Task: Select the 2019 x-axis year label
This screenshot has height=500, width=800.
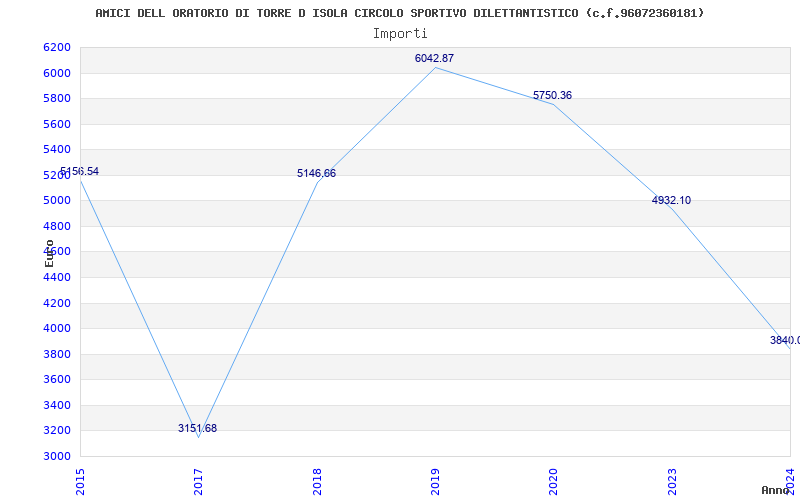Action: click(435, 482)
